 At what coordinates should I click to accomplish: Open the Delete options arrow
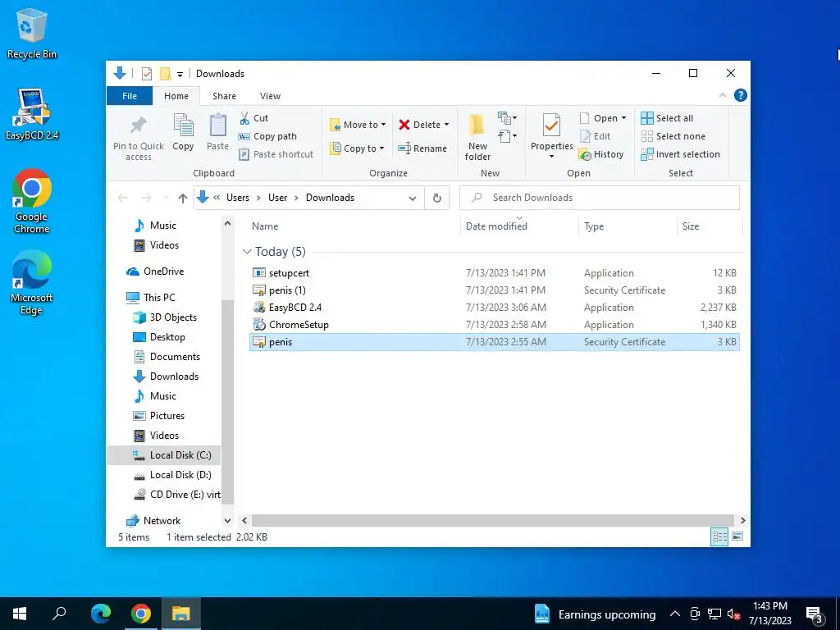tap(446, 125)
